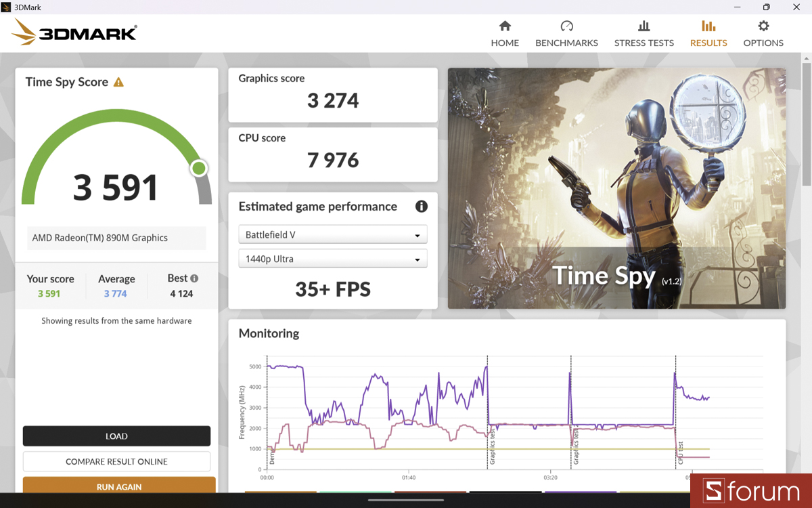Click the info icon next to Estimated game performance
Image resolution: width=812 pixels, height=508 pixels.
click(x=421, y=207)
